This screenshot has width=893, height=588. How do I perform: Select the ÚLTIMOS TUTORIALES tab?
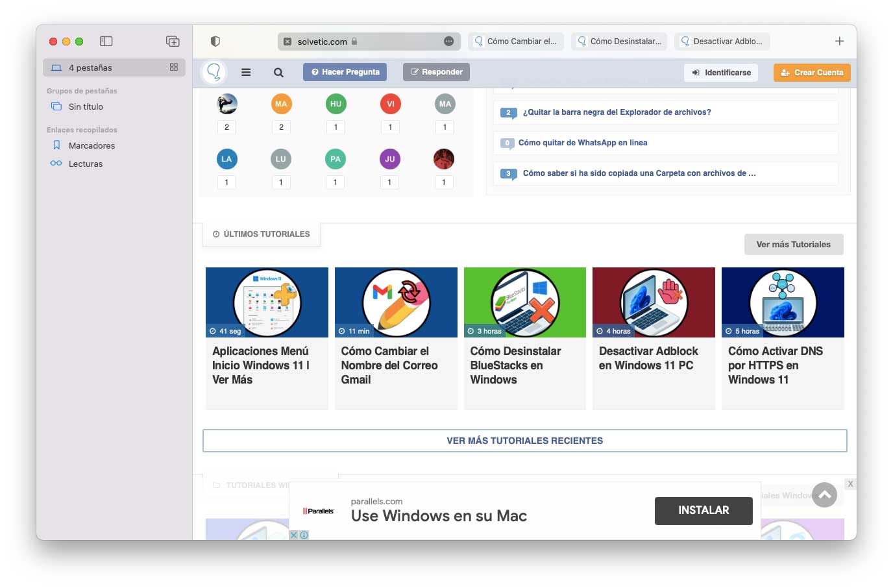coord(262,234)
